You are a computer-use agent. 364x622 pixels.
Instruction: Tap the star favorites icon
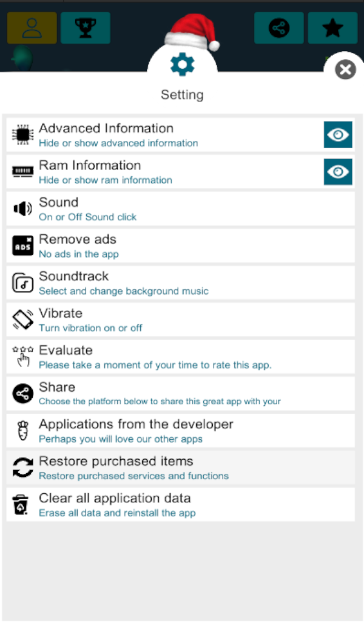(x=332, y=28)
